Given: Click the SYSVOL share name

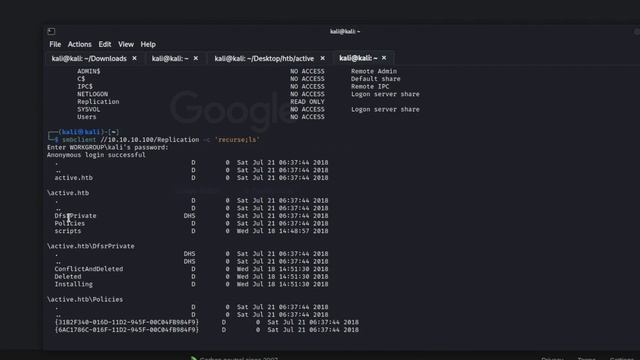Looking at the screenshot, I should click(x=89, y=109).
